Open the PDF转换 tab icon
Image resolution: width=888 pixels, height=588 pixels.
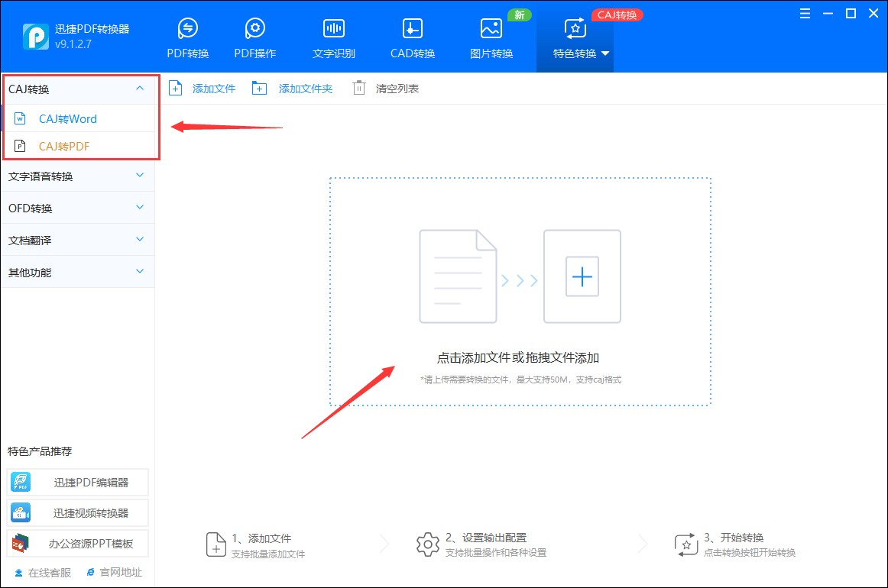click(187, 27)
